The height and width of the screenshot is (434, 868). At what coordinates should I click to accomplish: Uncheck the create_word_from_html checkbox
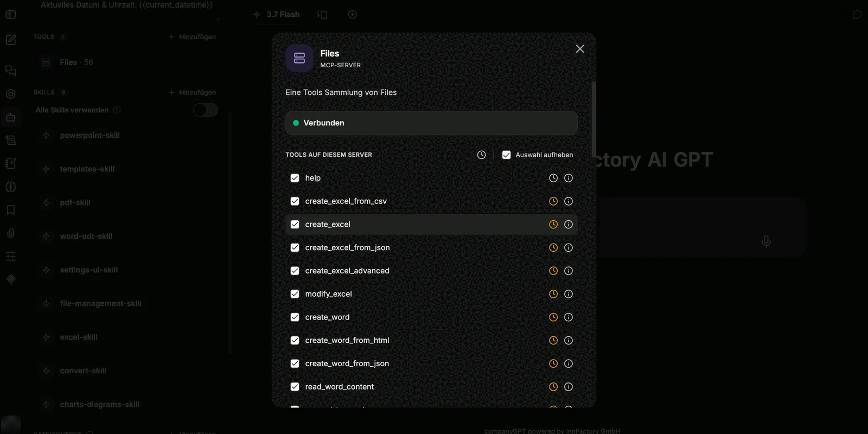pos(295,340)
